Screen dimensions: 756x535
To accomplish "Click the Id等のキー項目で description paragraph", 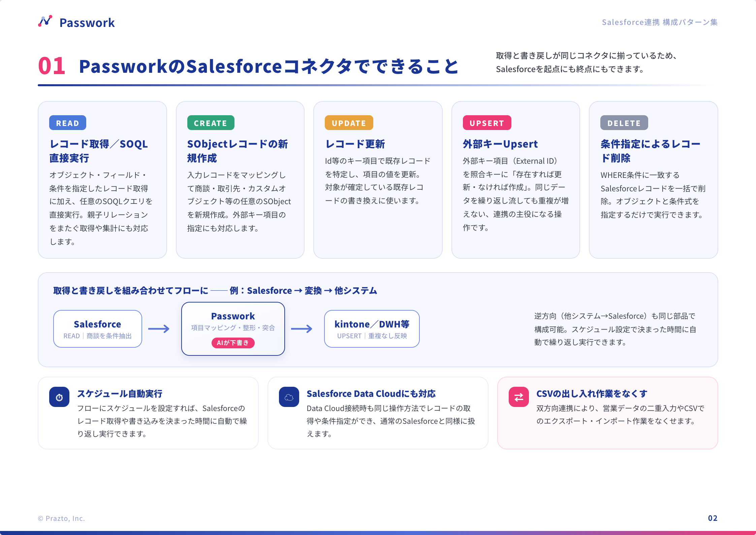I will (x=378, y=181).
